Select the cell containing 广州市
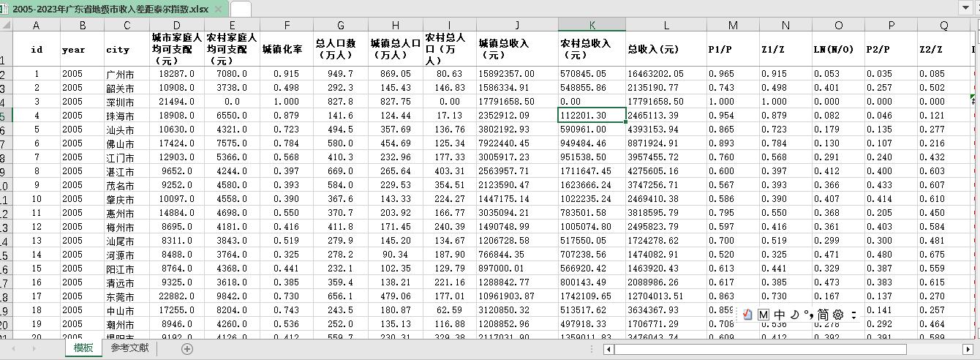 coord(127,75)
